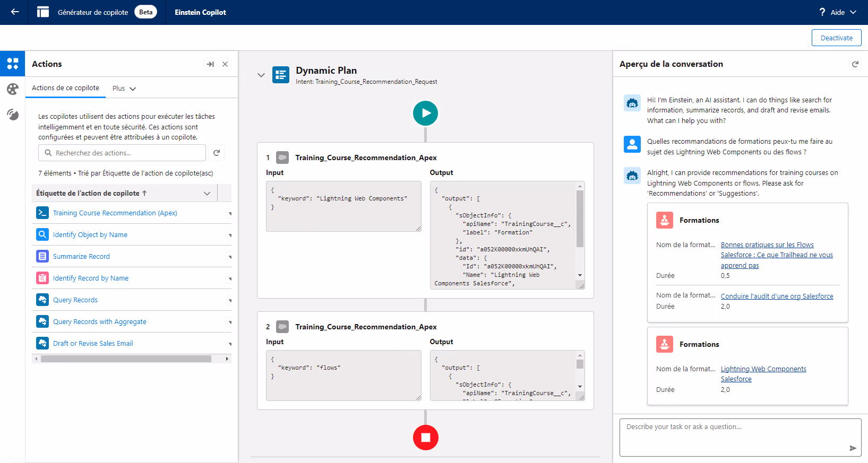This screenshot has width=868, height=463.
Task: Click step 1 Input keyword text area
Action: (x=343, y=206)
